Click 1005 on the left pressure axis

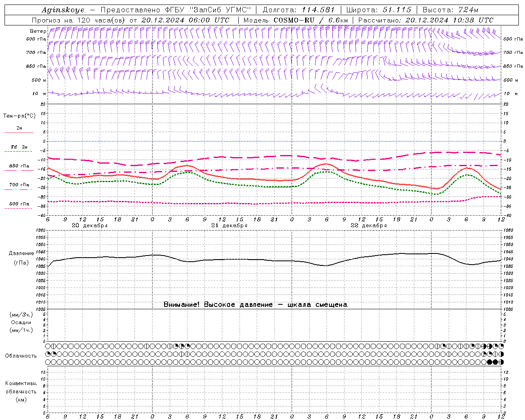(41, 309)
